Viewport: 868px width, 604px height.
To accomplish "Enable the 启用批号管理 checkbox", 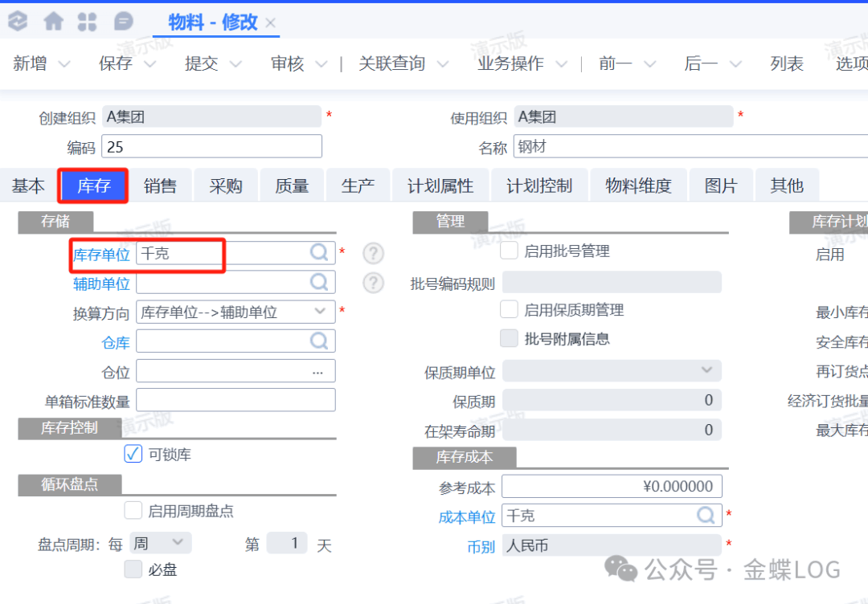I will (x=509, y=251).
